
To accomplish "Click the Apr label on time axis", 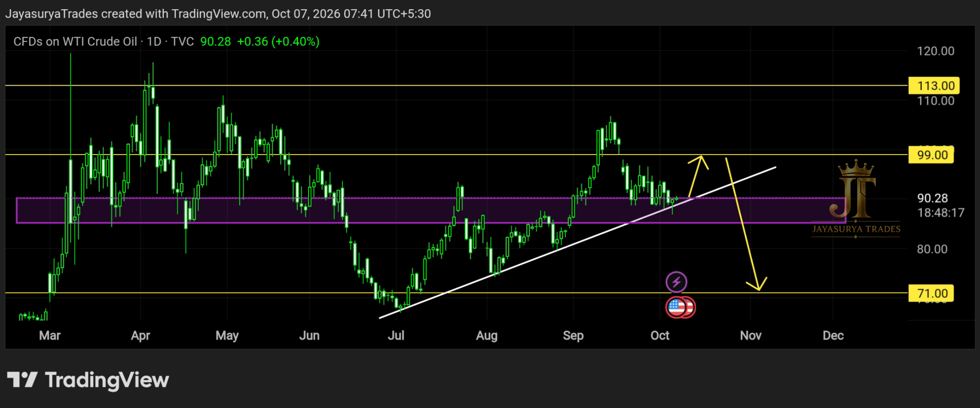I will pos(140,335).
